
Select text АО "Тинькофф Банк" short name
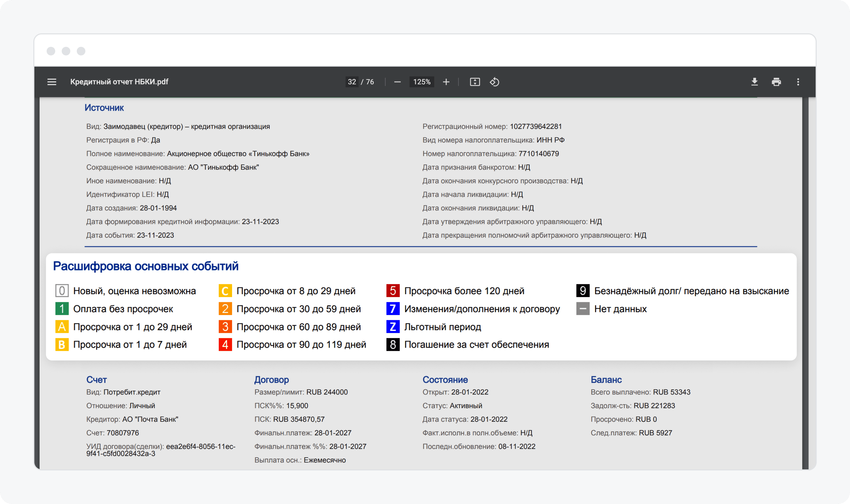tap(223, 167)
